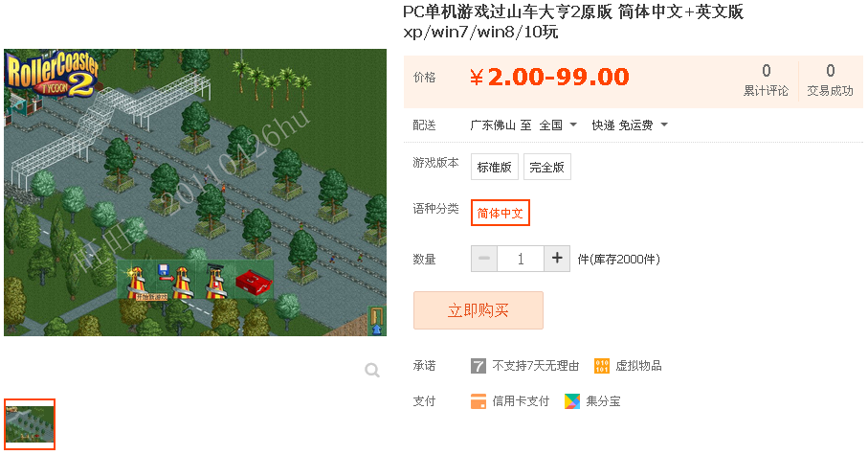The image size is (868, 455).
Task: Toggle the 简体中文 language option
Action: click(x=501, y=213)
